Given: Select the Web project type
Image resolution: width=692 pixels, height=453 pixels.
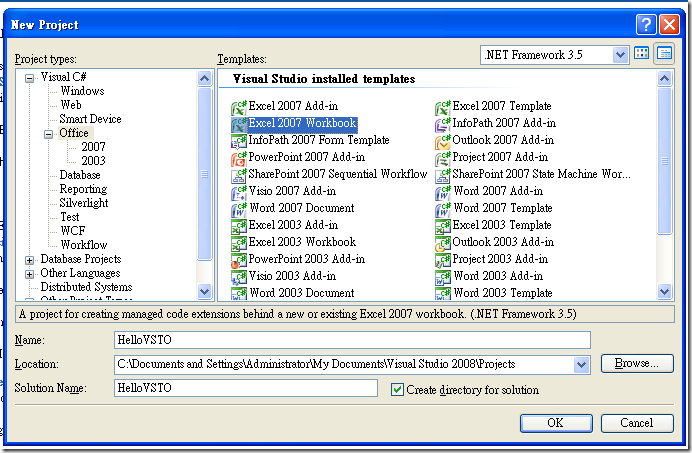Looking at the screenshot, I should pos(71,105).
